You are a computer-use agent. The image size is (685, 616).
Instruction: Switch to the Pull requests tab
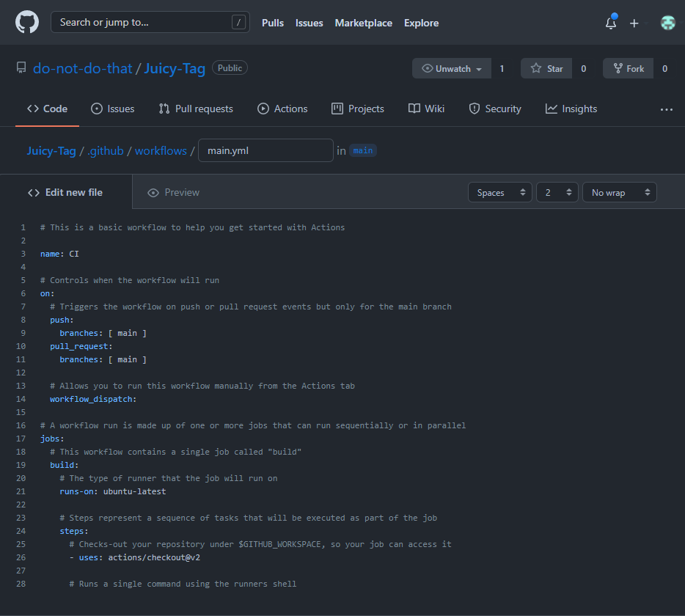[x=196, y=109]
